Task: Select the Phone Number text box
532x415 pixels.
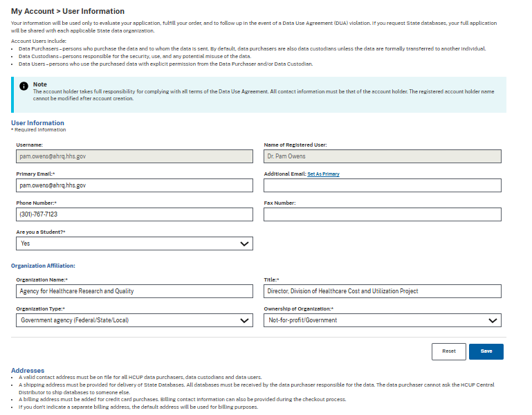Action: 134,214
